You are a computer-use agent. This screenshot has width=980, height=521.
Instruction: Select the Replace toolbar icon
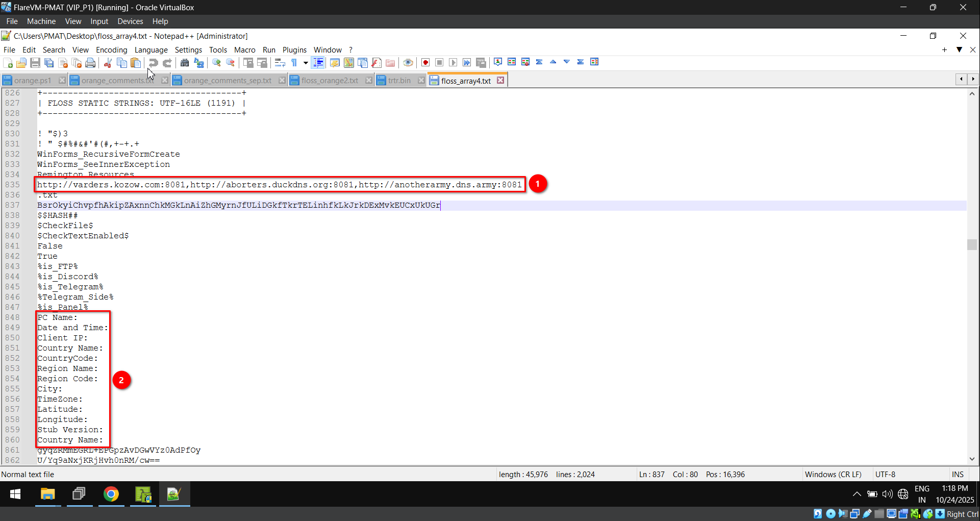[198, 62]
